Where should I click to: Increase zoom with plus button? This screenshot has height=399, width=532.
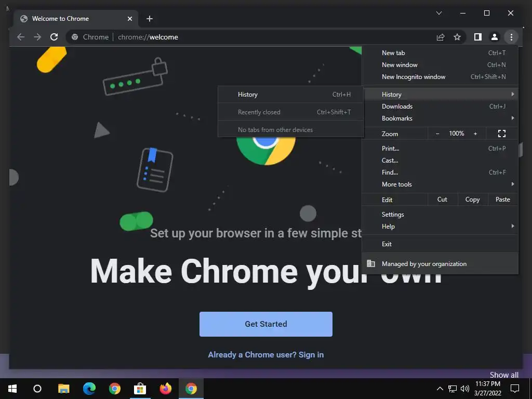[475, 134]
